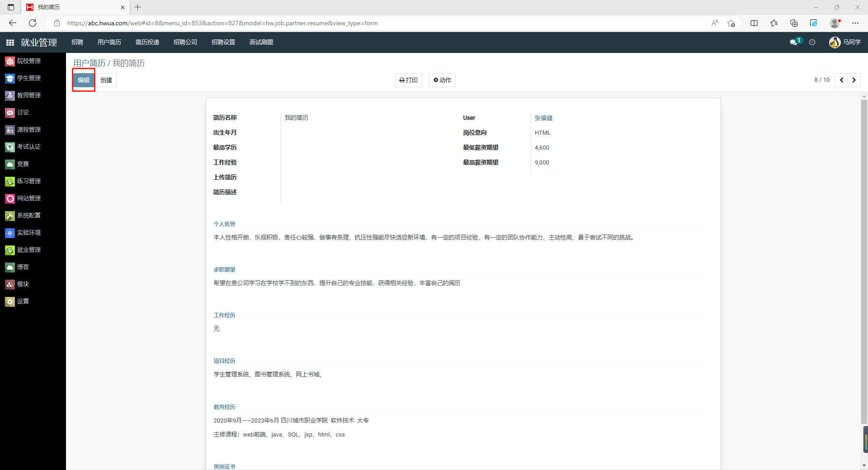This screenshot has height=470, width=868.
Task: Go to the next record arrow
Action: coord(854,80)
